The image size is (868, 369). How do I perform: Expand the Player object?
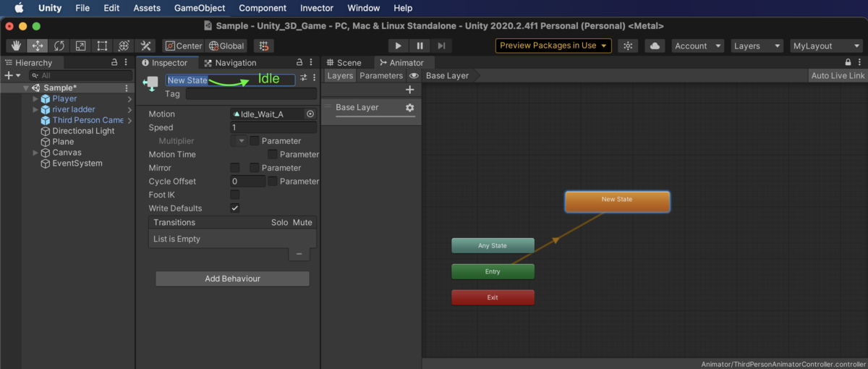(35, 98)
